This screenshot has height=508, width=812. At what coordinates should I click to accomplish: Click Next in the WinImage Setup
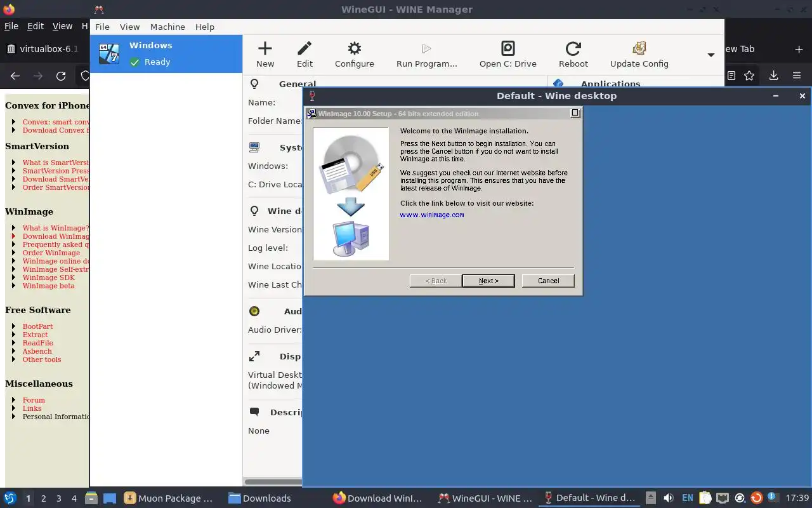(x=488, y=281)
